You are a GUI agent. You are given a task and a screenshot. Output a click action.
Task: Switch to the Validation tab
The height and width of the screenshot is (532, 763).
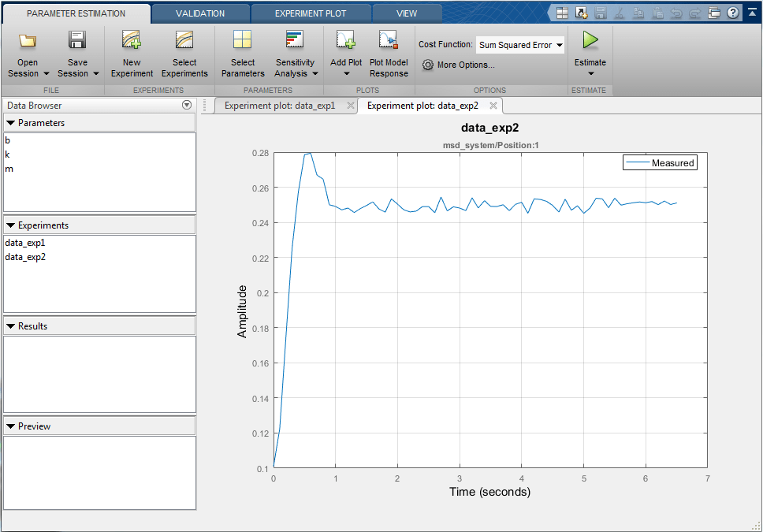pyautogui.click(x=200, y=13)
